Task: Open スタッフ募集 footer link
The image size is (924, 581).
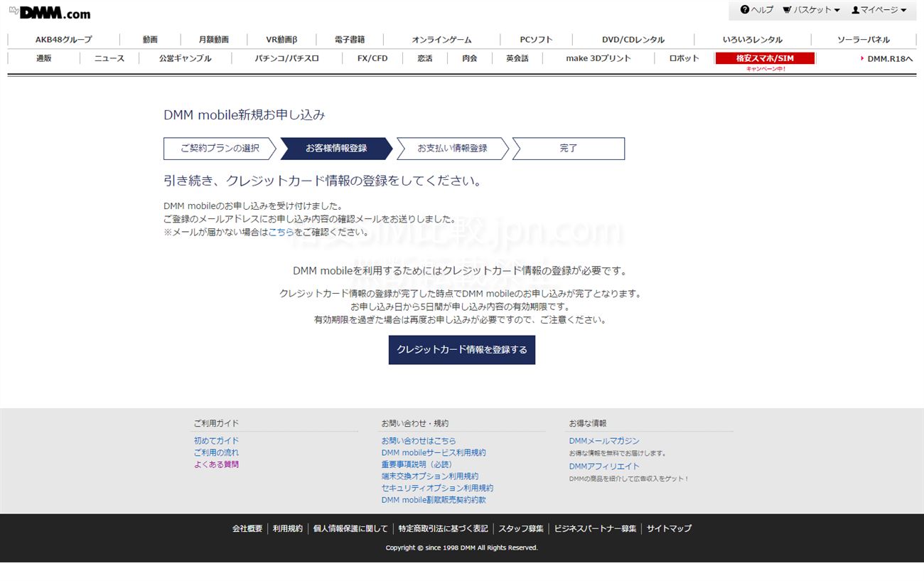Action: point(521,528)
